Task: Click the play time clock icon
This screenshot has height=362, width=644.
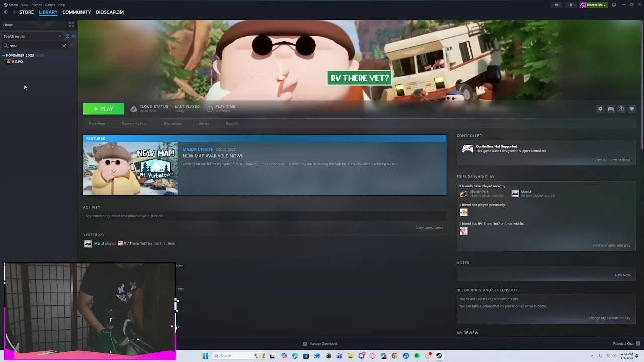Action: coord(210,109)
